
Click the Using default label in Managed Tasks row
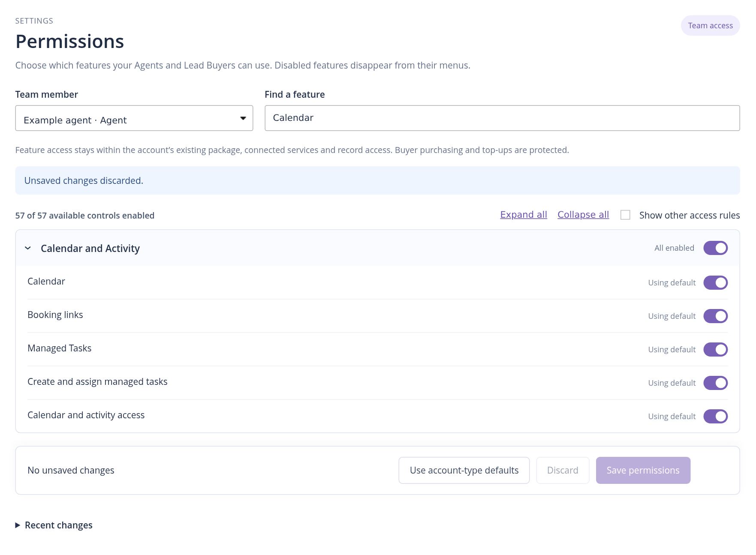pyautogui.click(x=672, y=350)
